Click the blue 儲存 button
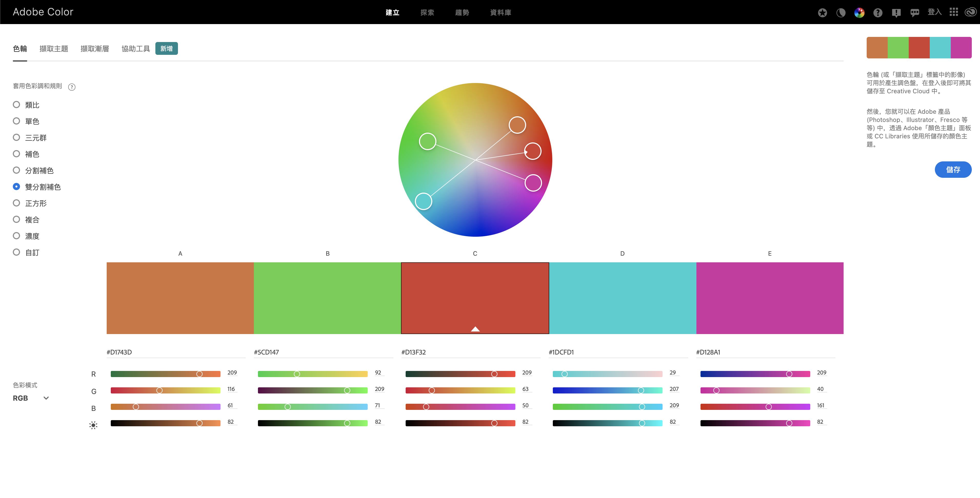The image size is (980, 498). tap(953, 170)
